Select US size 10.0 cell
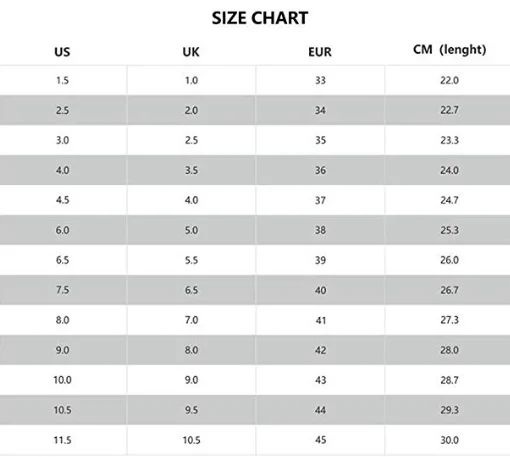Image resolution: width=510 pixels, height=457 pixels. pyautogui.click(x=62, y=380)
